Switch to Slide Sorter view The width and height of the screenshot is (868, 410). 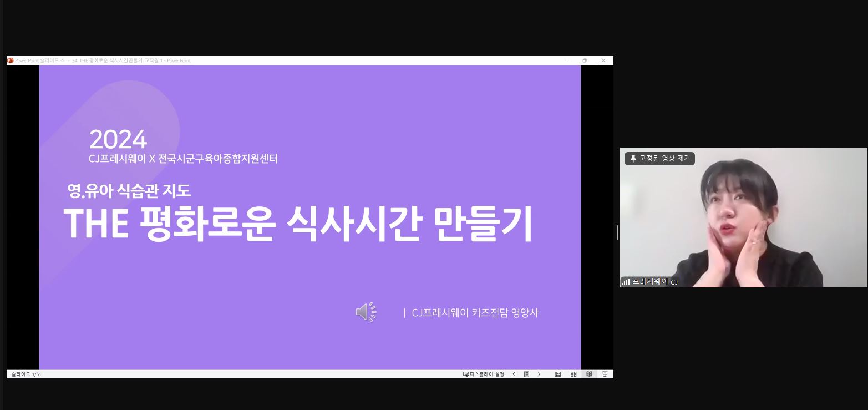tap(573, 374)
